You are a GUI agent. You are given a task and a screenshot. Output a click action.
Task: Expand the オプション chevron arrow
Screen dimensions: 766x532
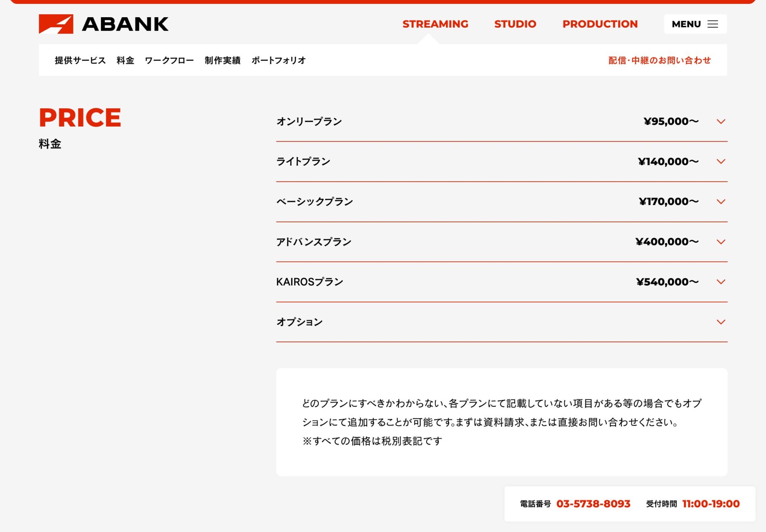721,322
